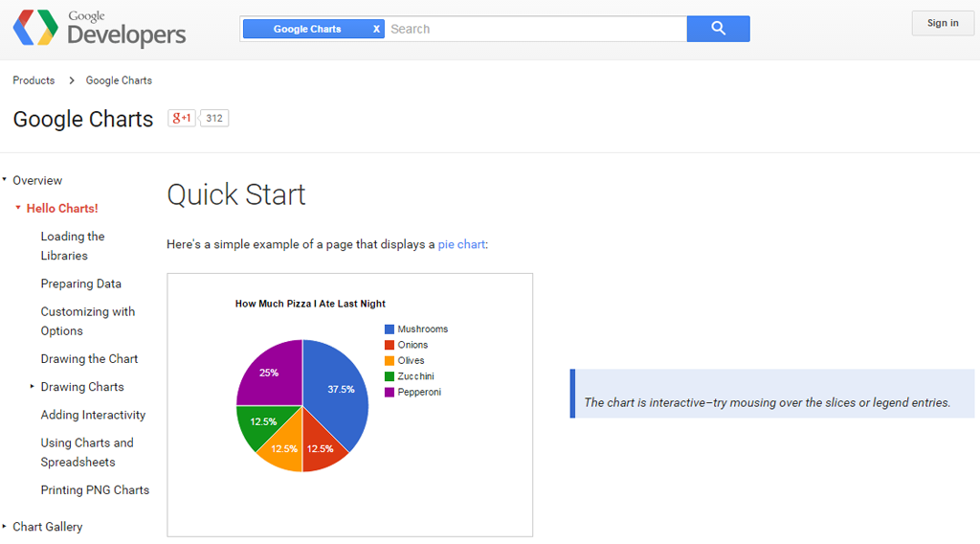Click the Olives legend label

click(x=411, y=360)
